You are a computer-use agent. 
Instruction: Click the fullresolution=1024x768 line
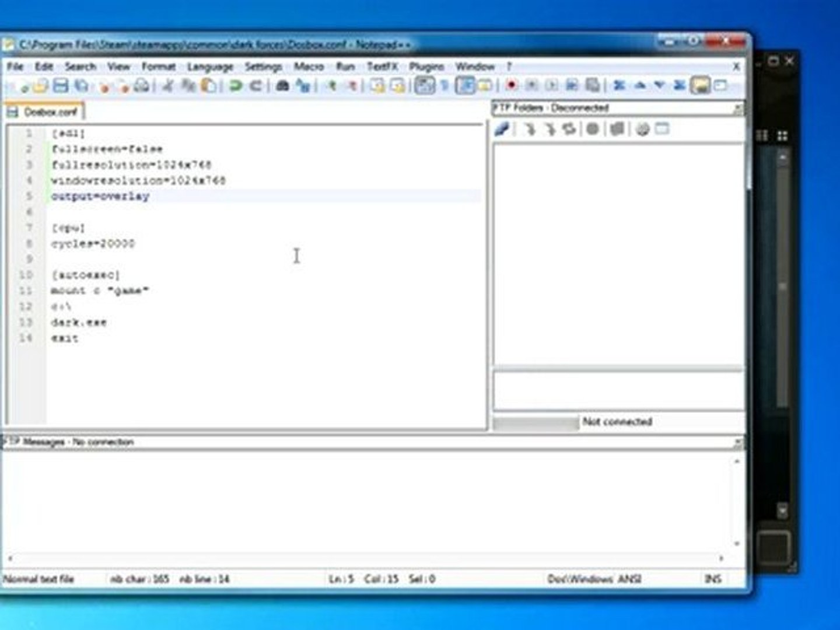click(131, 165)
